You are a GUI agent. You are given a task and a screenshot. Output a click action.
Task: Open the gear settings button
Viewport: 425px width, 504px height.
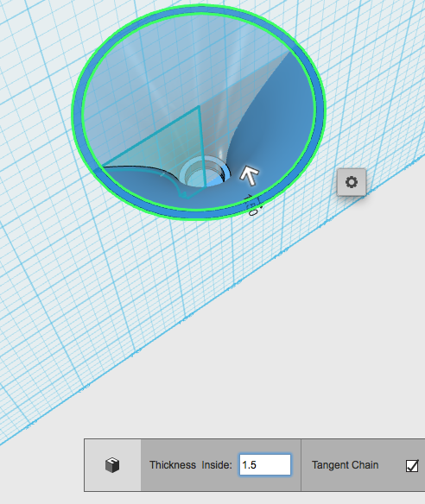coord(352,182)
